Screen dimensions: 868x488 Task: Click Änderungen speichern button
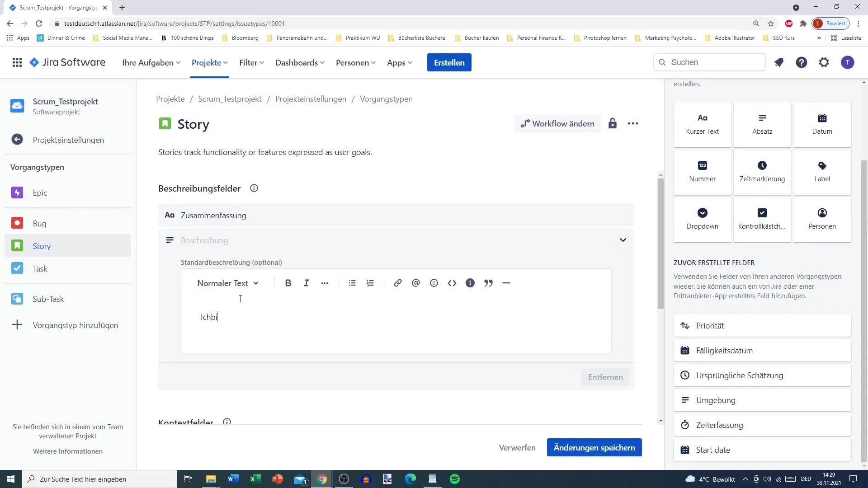pyautogui.click(x=594, y=447)
